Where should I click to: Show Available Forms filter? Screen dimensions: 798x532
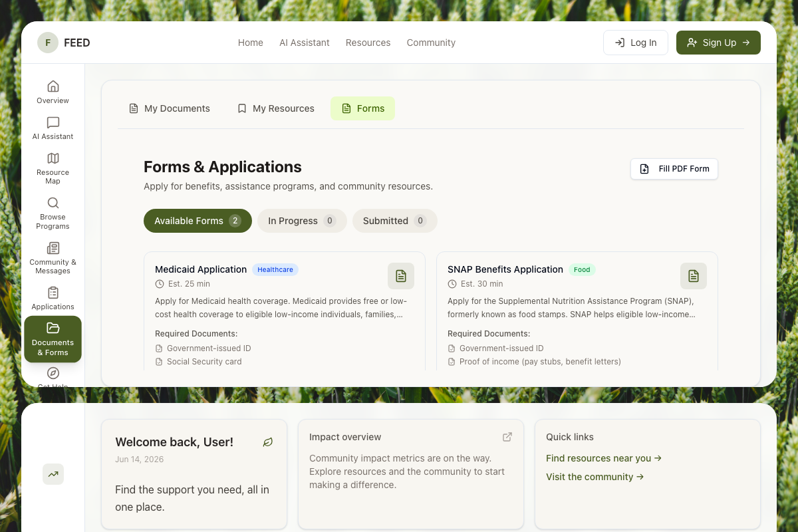point(198,221)
